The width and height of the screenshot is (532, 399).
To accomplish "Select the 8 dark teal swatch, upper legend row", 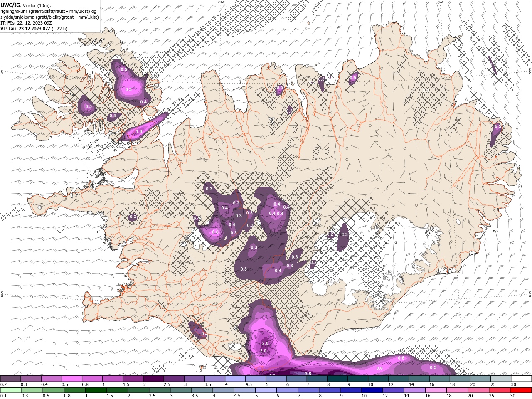I will 337,379.
